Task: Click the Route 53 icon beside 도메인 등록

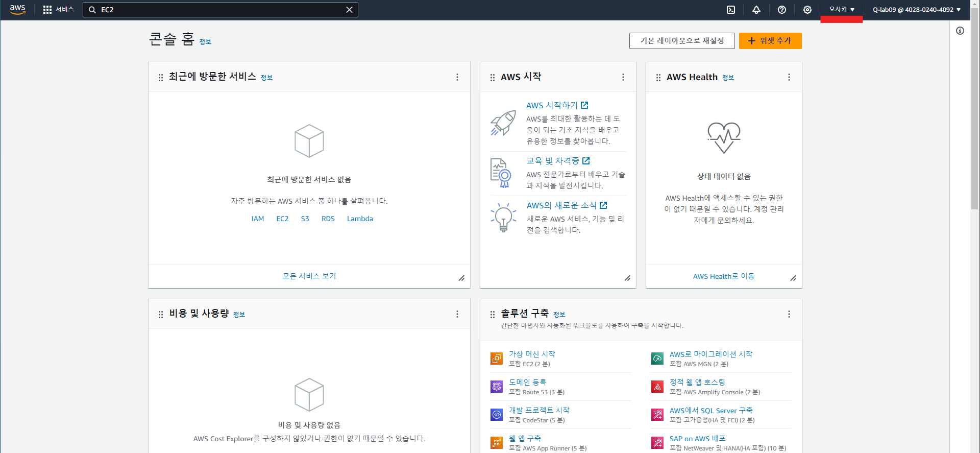Action: (x=497, y=387)
